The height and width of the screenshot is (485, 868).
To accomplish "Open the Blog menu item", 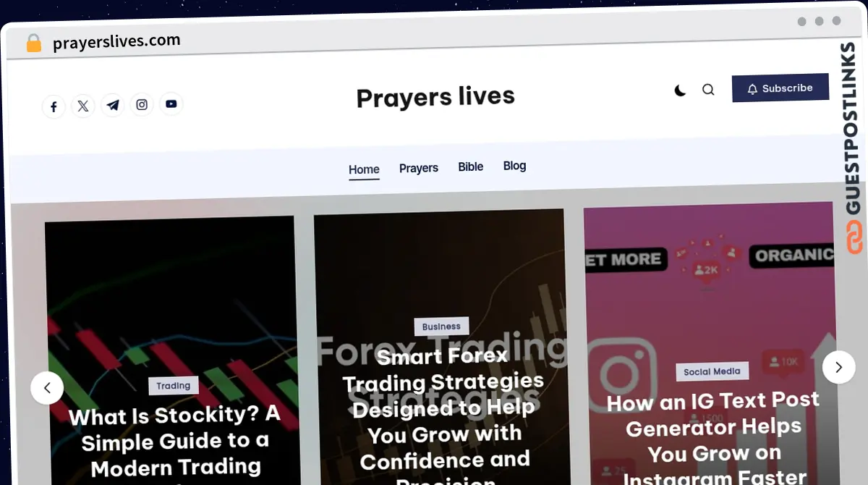I will (515, 166).
